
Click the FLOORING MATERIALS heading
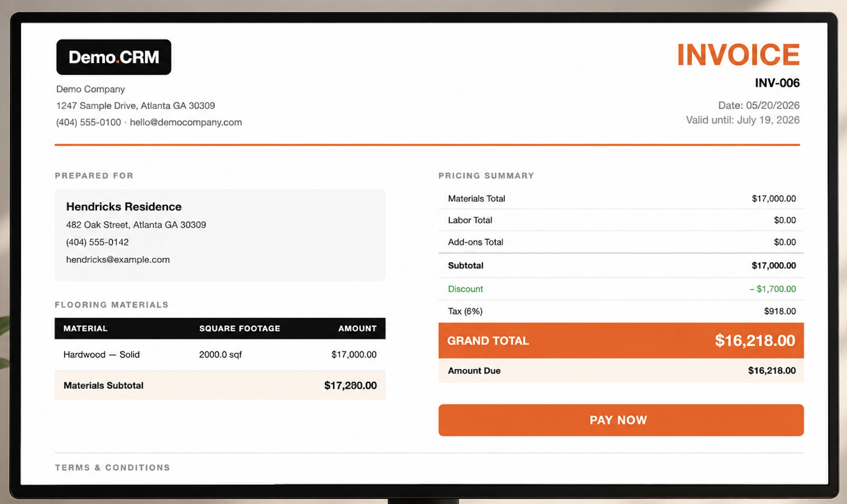point(112,305)
